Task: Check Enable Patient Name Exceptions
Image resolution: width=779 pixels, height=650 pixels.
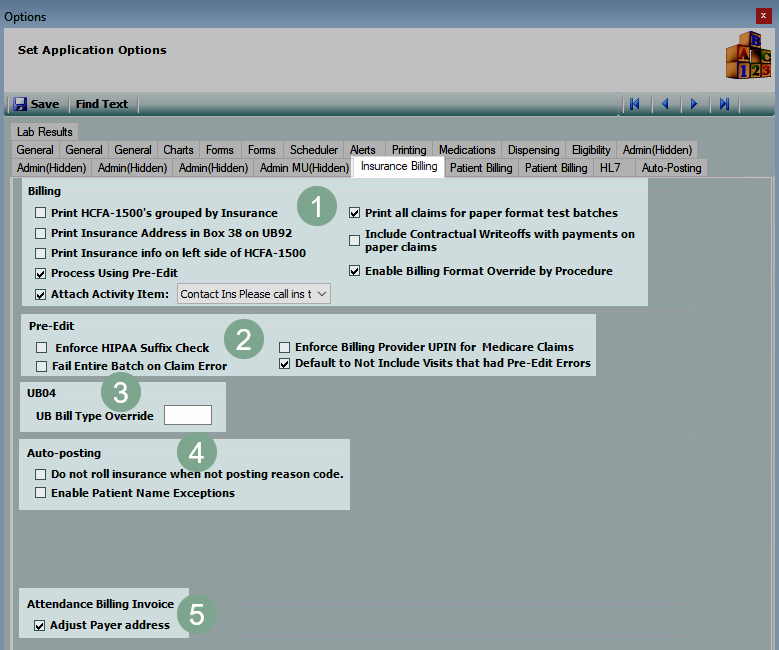Action: (40, 493)
